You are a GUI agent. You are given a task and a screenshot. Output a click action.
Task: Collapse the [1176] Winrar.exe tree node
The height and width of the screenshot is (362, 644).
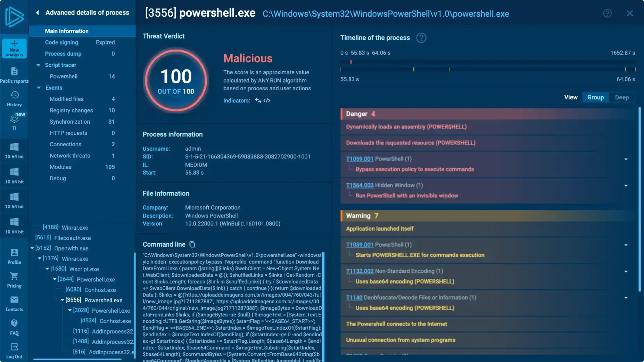pyautogui.click(x=40, y=258)
